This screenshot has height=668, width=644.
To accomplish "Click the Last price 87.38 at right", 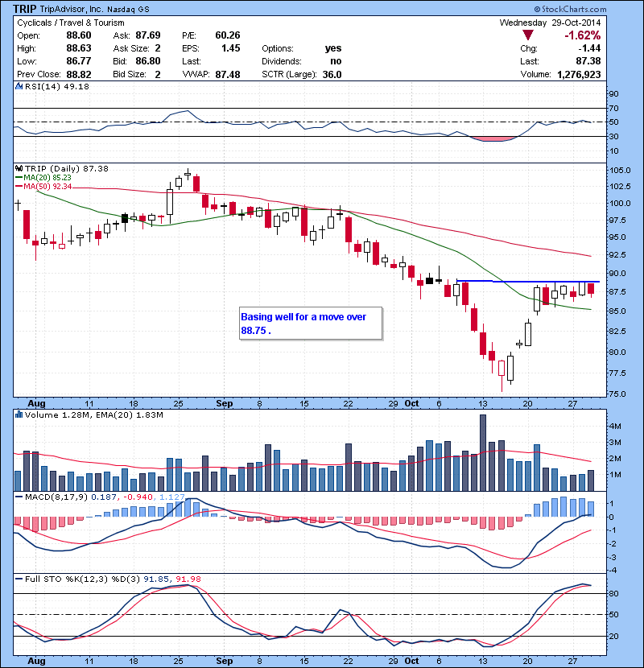I will click(588, 61).
